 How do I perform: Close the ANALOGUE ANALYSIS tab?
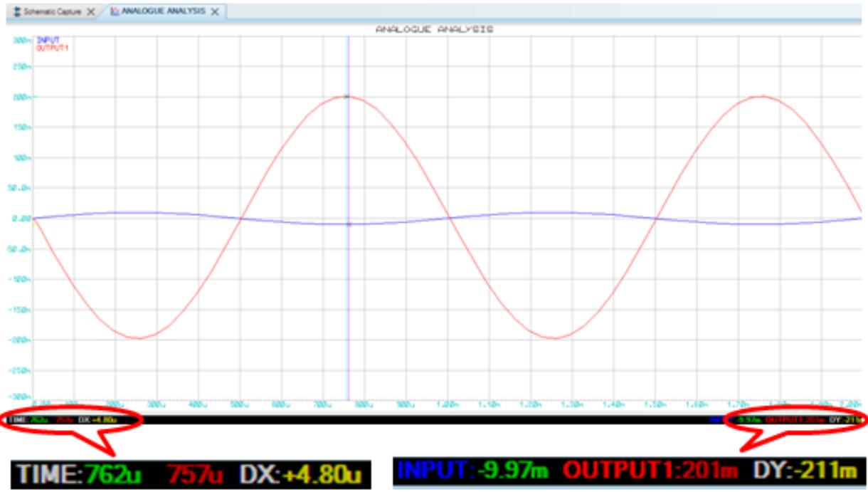(x=215, y=12)
